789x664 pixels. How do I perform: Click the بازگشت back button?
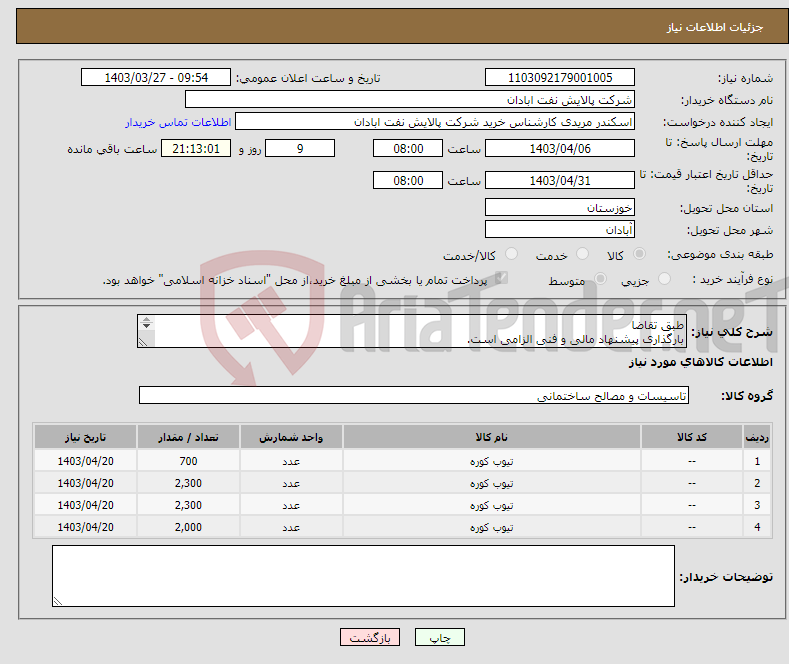pos(370,637)
